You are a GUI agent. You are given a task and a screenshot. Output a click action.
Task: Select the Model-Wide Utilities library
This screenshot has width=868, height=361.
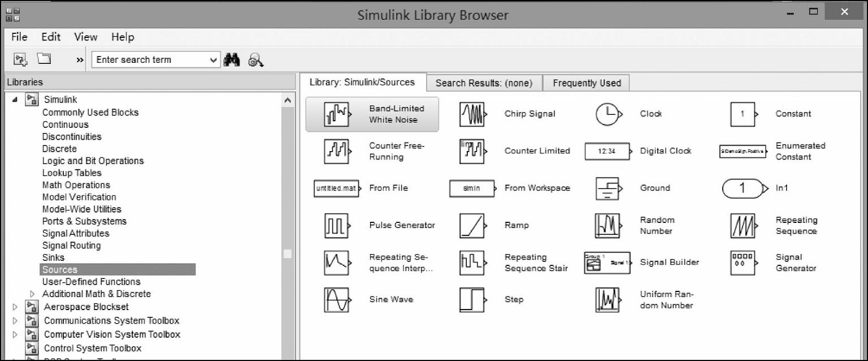pyautogui.click(x=82, y=209)
